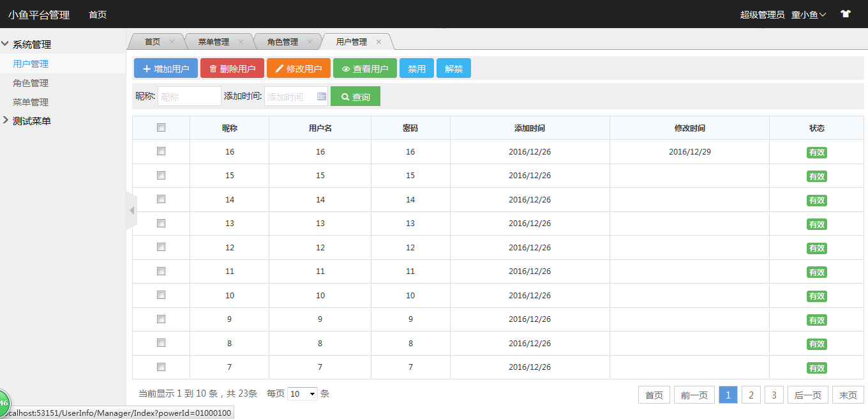The image size is (868, 419).
Task: Toggle the select-all checkbox in table header
Action: tap(161, 128)
